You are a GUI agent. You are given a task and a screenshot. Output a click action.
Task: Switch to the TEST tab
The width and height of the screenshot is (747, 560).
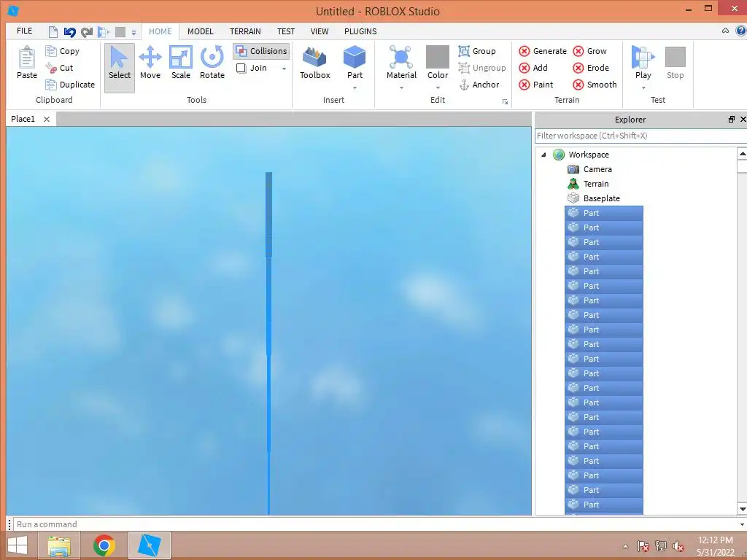[286, 31]
